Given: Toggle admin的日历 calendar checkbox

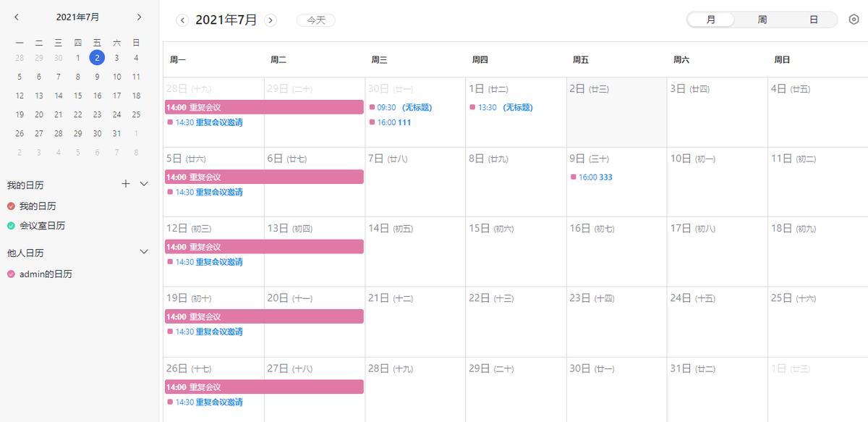Looking at the screenshot, I should [x=11, y=274].
